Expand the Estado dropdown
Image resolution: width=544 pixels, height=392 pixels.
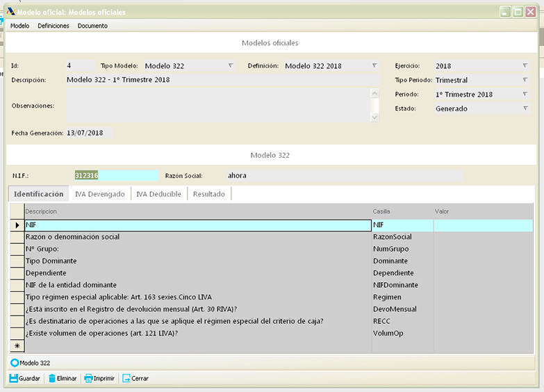tap(525, 108)
